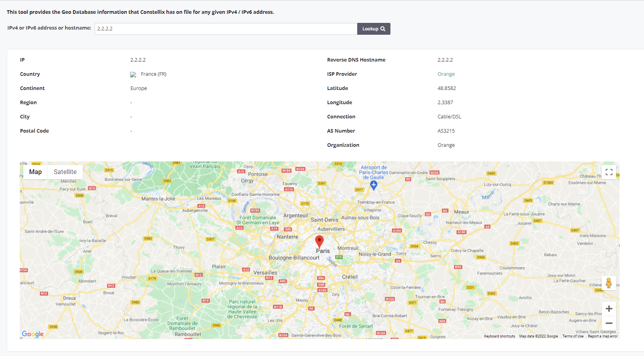Click the Rambouillet label on the map
644x356 pixels.
[x=188, y=334]
